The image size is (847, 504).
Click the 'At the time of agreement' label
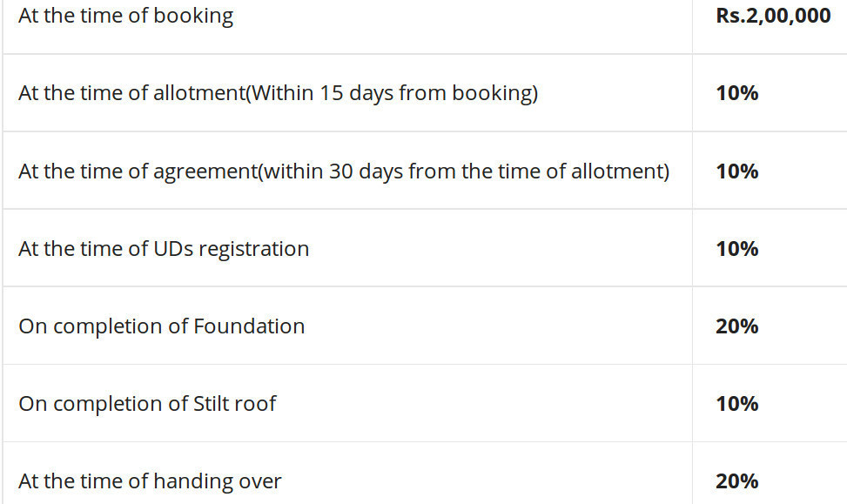coord(137,171)
